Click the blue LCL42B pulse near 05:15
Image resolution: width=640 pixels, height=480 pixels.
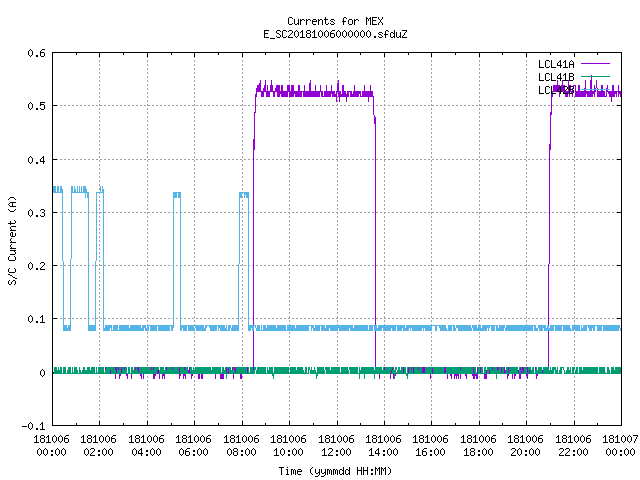click(177, 195)
